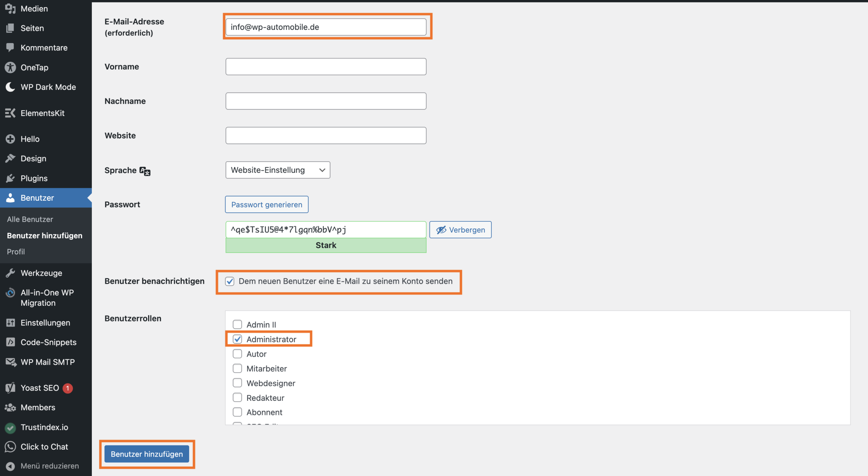
Task: Uncheck the email notification checkbox for new user
Action: 230,281
